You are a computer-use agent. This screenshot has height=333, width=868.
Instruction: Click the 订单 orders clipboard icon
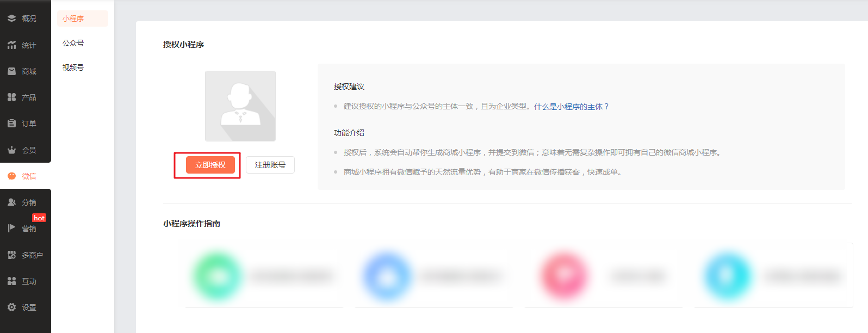pyautogui.click(x=11, y=124)
